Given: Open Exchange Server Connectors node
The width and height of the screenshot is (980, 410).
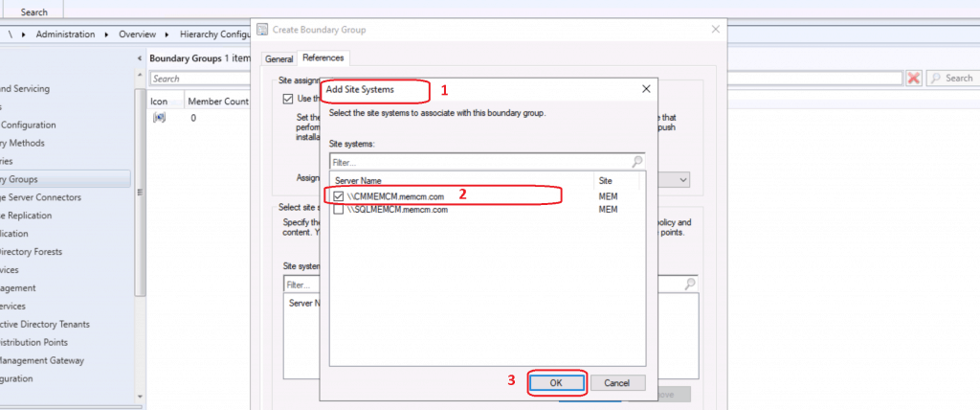Looking at the screenshot, I should tap(41, 197).
